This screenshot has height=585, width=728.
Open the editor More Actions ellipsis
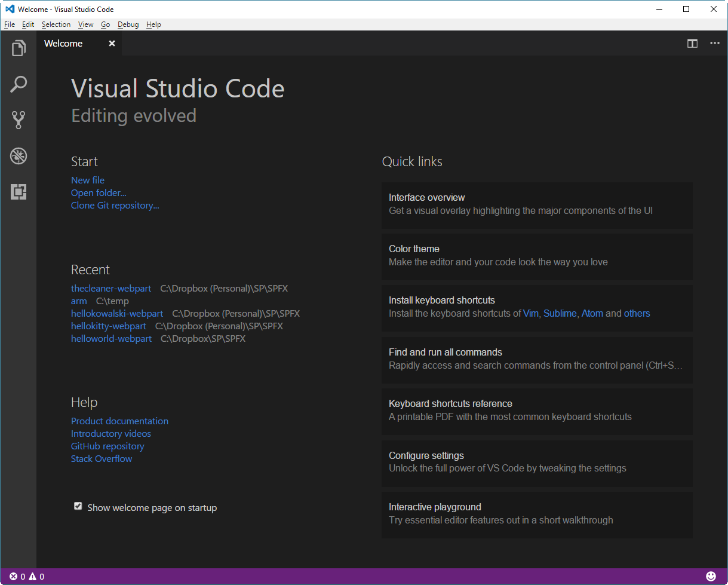coord(715,43)
